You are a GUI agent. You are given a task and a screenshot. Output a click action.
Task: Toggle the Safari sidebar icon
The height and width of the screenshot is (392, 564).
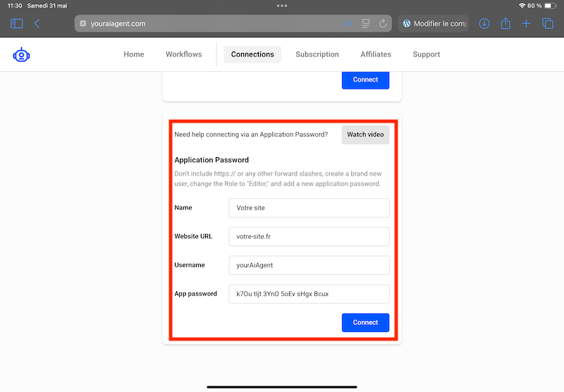tap(16, 24)
